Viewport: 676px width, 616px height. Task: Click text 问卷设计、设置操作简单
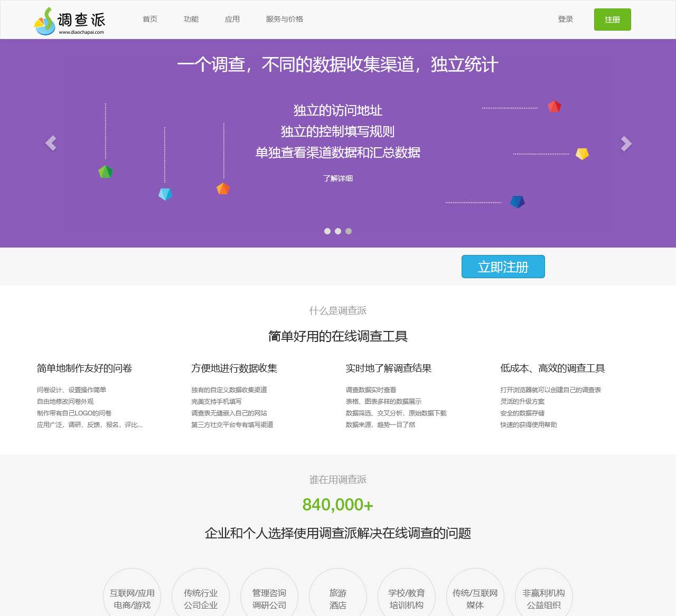click(71, 390)
